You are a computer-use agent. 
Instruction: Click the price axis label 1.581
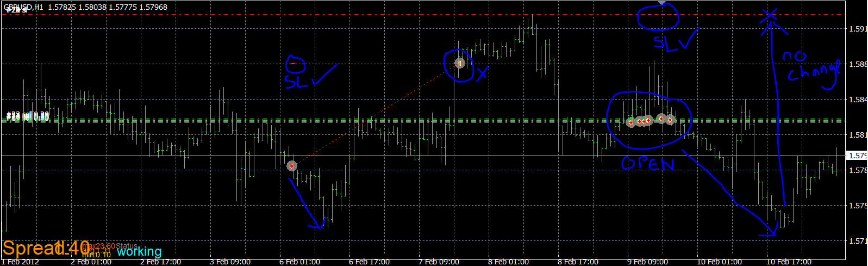tap(858, 135)
